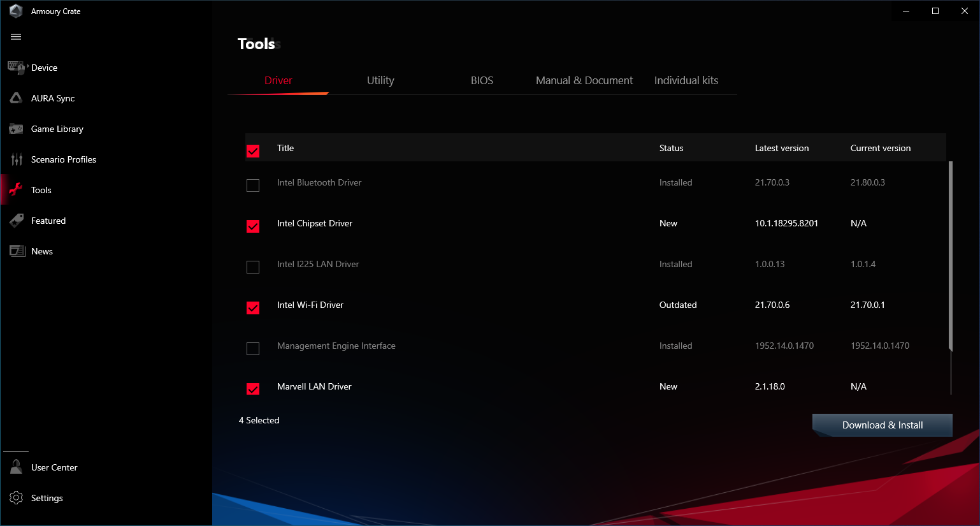This screenshot has height=526, width=980.
Task: Click the Latest version column header
Action: click(x=782, y=148)
